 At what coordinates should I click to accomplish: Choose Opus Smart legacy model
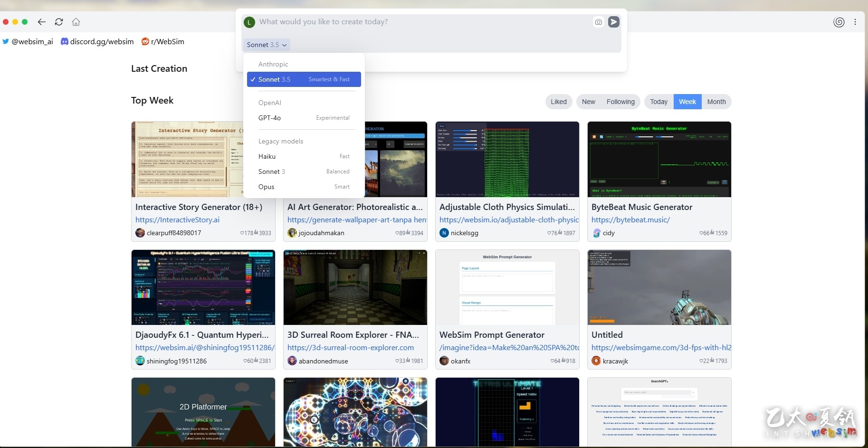304,187
